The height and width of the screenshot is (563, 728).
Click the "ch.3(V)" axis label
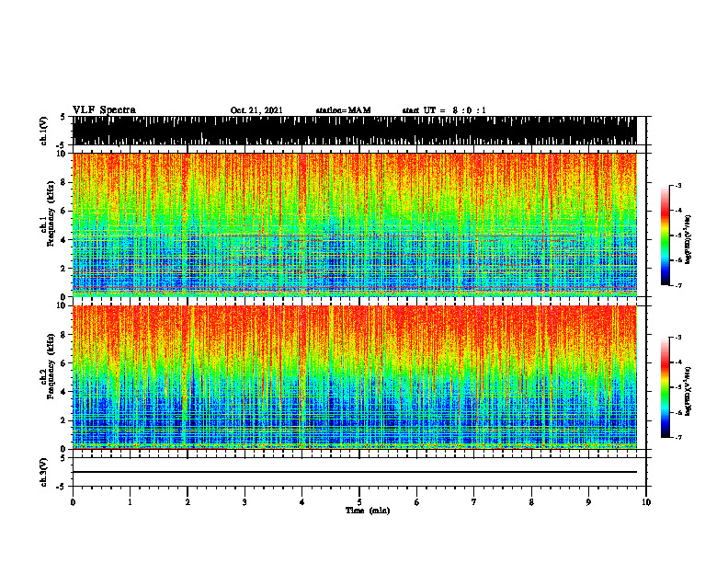click(x=43, y=472)
